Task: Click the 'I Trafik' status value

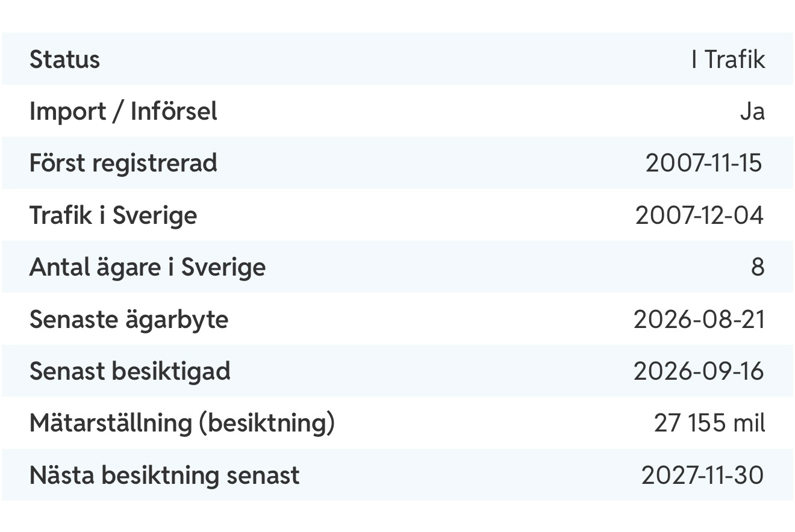Action: click(729, 60)
